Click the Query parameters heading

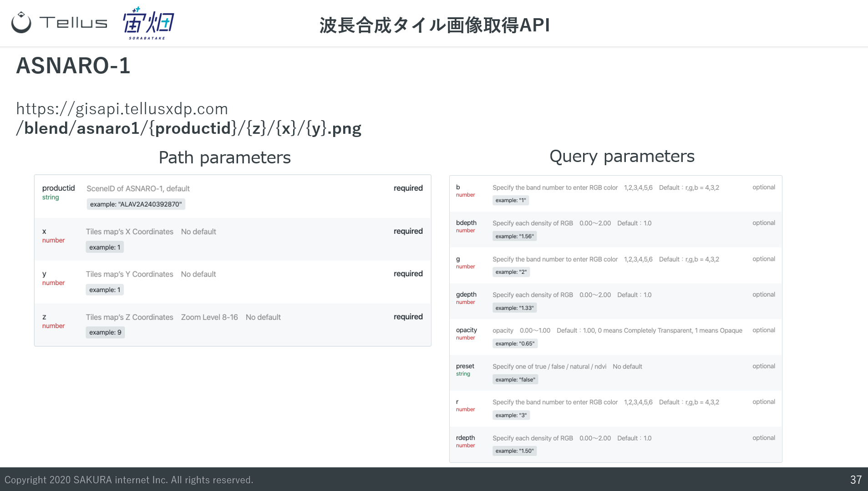[622, 156]
